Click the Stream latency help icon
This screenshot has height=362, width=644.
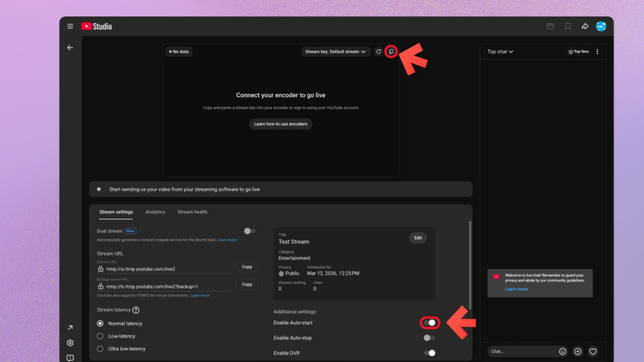coord(136,310)
